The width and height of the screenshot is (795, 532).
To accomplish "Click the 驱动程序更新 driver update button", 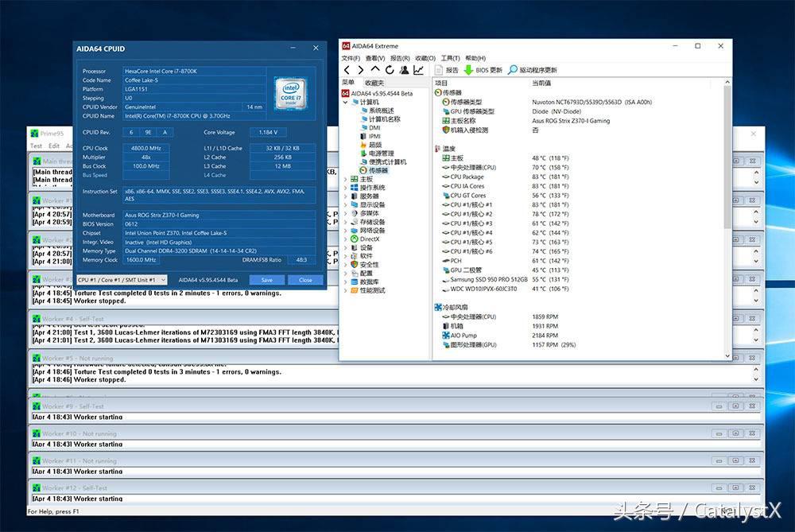I will 533,70.
